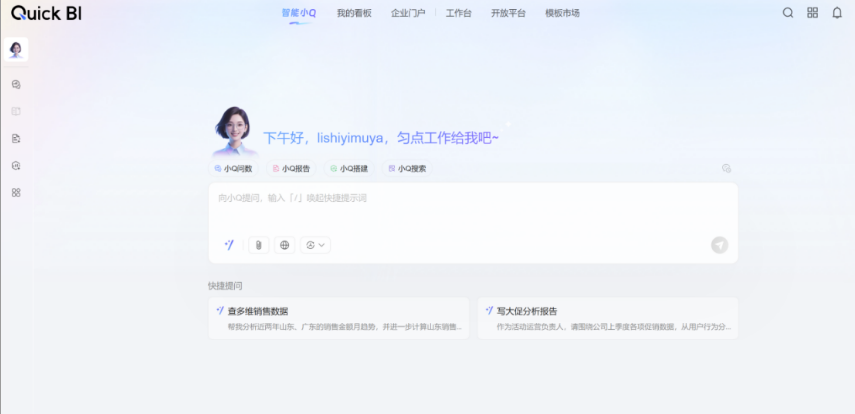Open the notifications bell
Viewport: 855px width, 414px height.
pyautogui.click(x=837, y=13)
